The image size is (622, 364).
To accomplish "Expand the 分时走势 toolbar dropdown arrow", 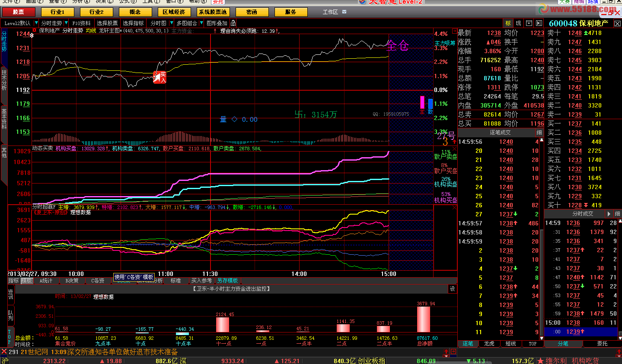I will pos(66,23).
